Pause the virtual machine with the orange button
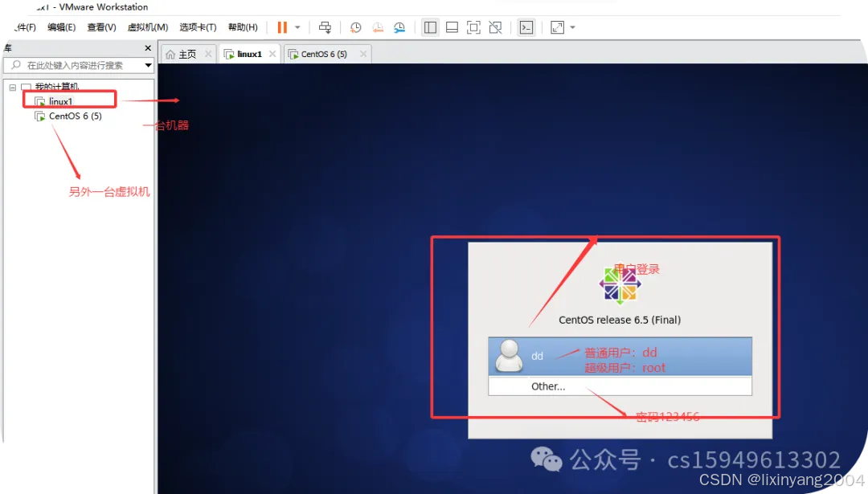 click(x=282, y=27)
